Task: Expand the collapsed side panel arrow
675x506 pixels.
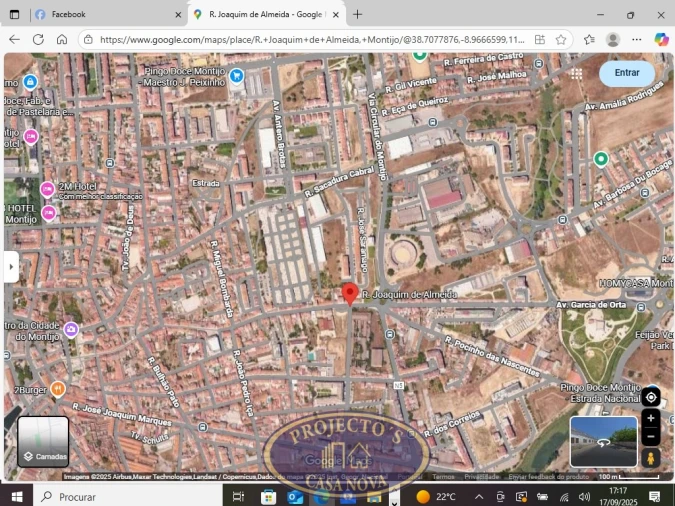Action: coord(12,267)
